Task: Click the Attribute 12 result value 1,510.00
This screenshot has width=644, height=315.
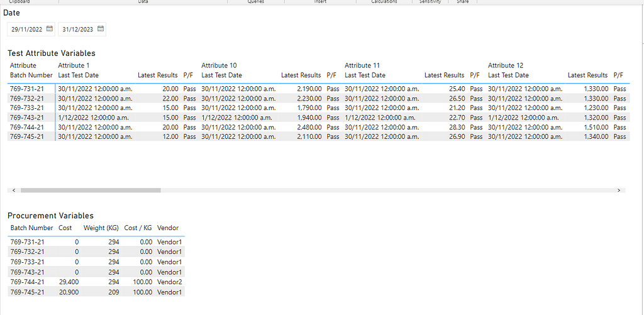Action: pyautogui.click(x=596, y=127)
